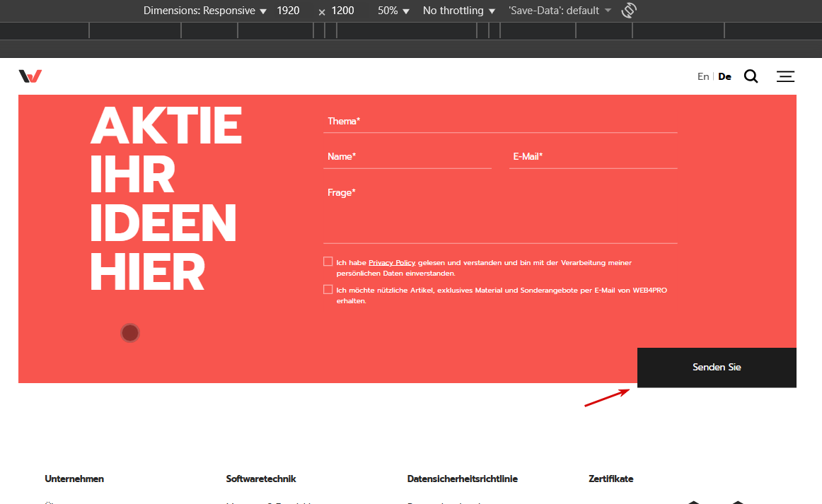Enable the newsletter offers checkbox

(328, 289)
